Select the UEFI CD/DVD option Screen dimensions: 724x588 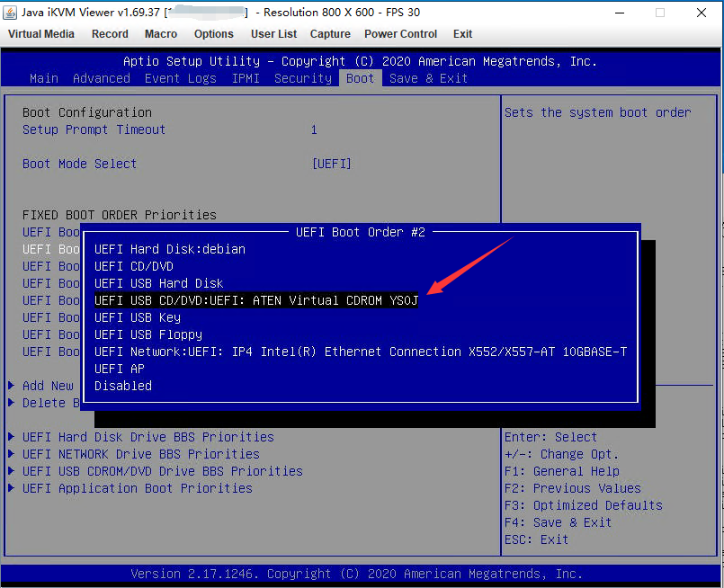tap(134, 266)
